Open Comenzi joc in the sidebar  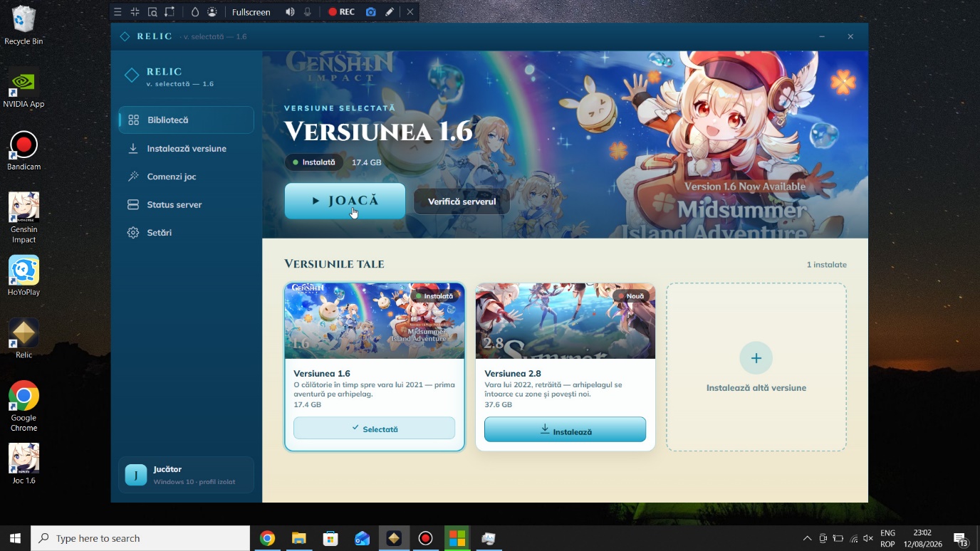tap(187, 177)
